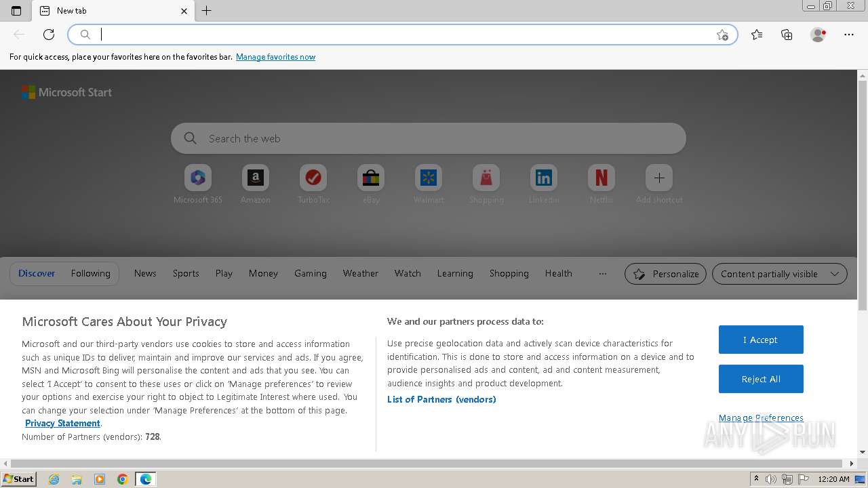
Task: Refresh the page
Action: coord(49,35)
